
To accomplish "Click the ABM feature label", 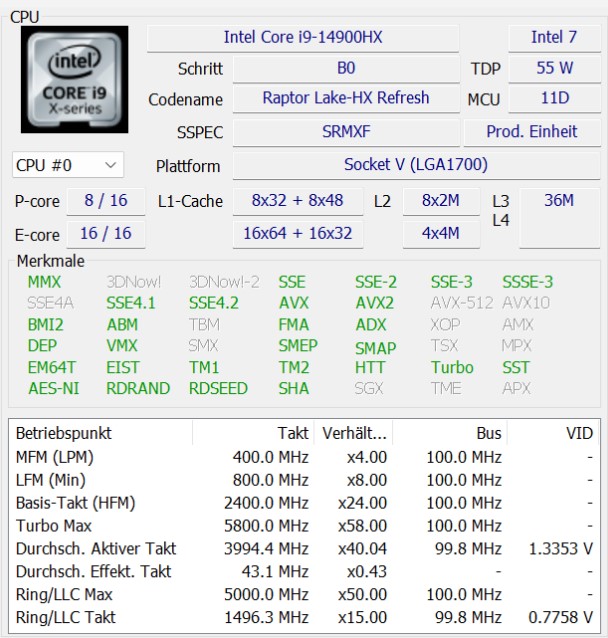I will [122, 325].
